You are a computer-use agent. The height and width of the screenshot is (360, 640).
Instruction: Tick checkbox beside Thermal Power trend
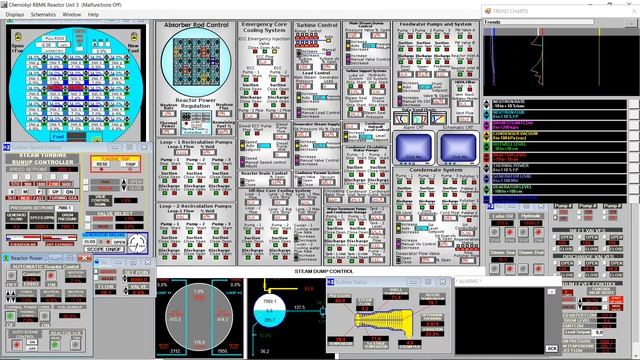[634, 168]
